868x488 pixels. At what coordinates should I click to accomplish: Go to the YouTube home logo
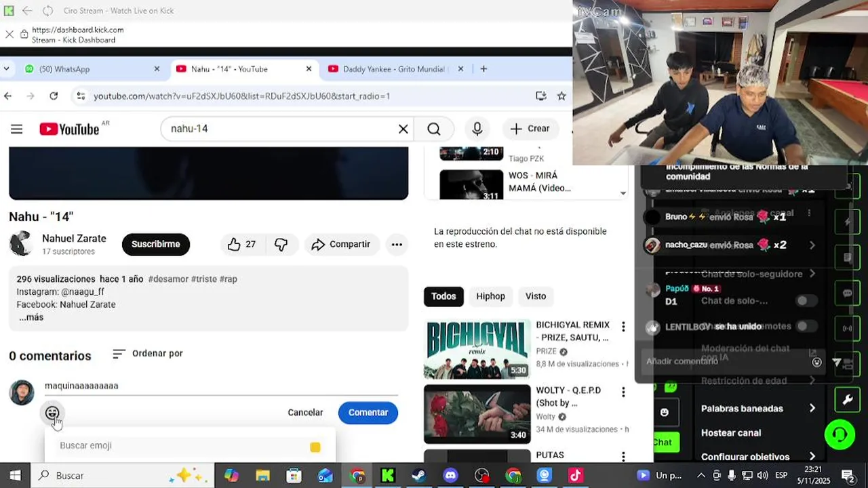(x=70, y=129)
